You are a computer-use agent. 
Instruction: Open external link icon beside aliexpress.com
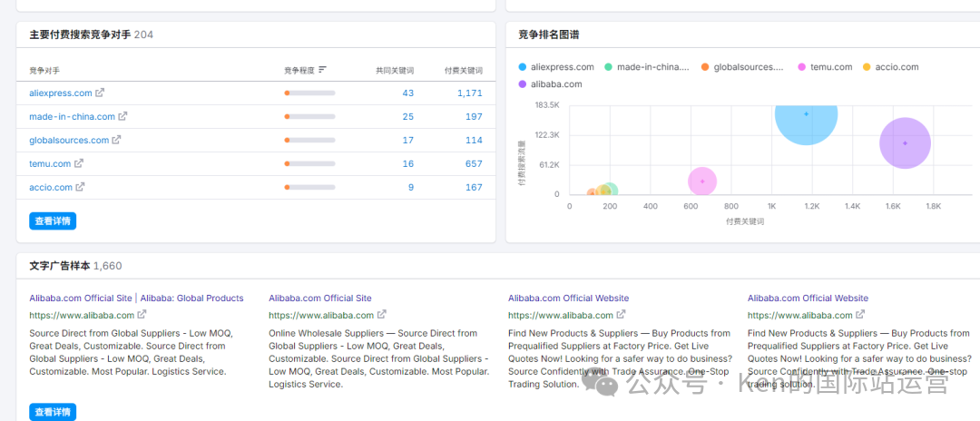tap(100, 93)
